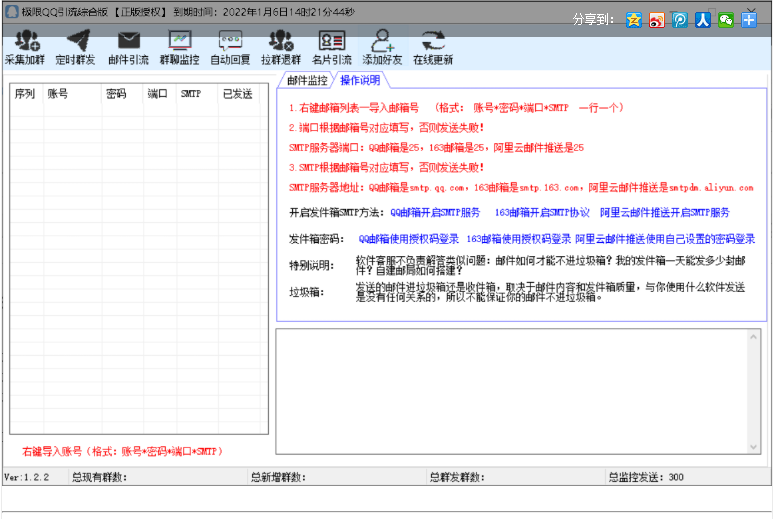The width and height of the screenshot is (775, 519).
Task: Click the 添加好友 add friend tool
Action: (x=383, y=47)
